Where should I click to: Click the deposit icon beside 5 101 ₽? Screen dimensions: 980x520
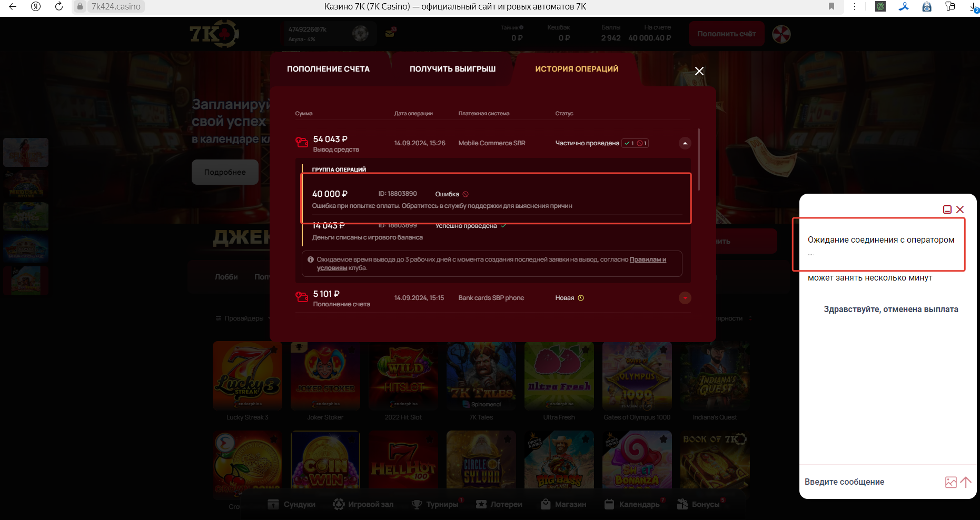tap(302, 297)
